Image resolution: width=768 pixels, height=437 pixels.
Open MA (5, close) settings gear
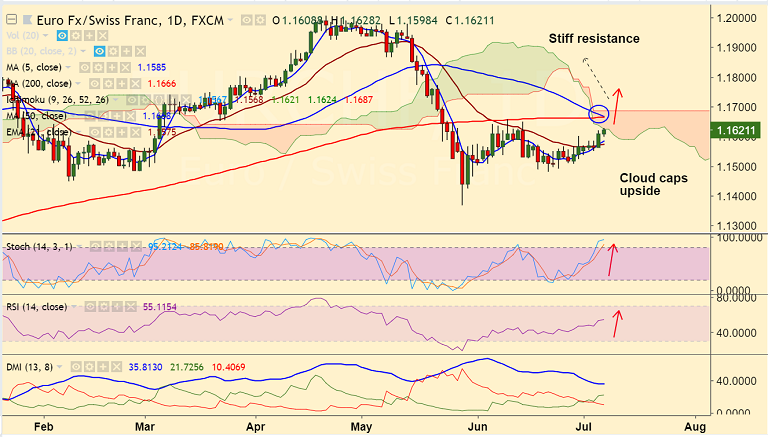[98, 68]
